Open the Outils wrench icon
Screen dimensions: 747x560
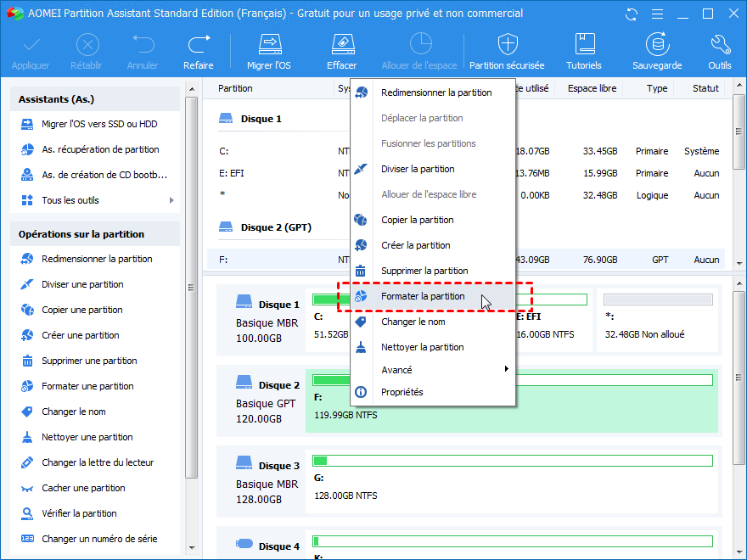tap(719, 45)
